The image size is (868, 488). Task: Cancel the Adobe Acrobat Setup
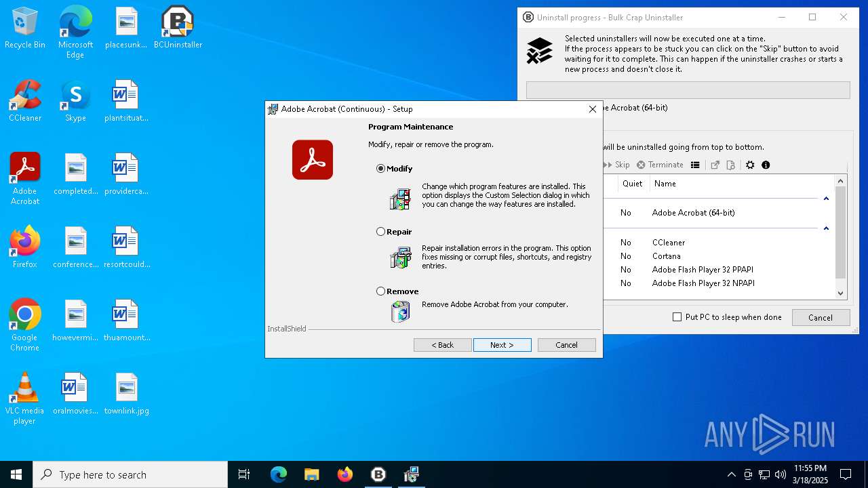tap(567, 345)
